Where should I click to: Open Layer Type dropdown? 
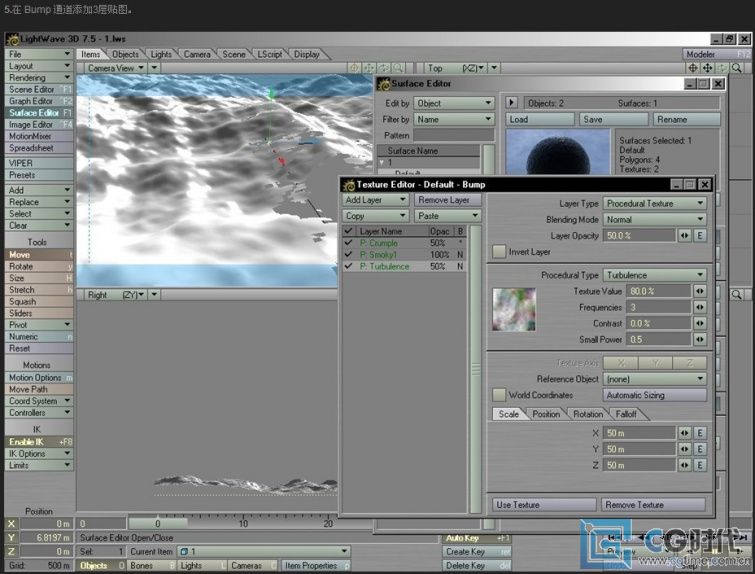(654, 203)
